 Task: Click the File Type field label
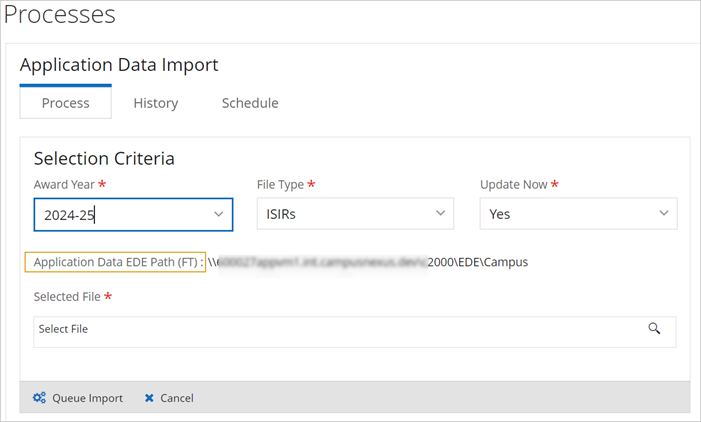[280, 185]
